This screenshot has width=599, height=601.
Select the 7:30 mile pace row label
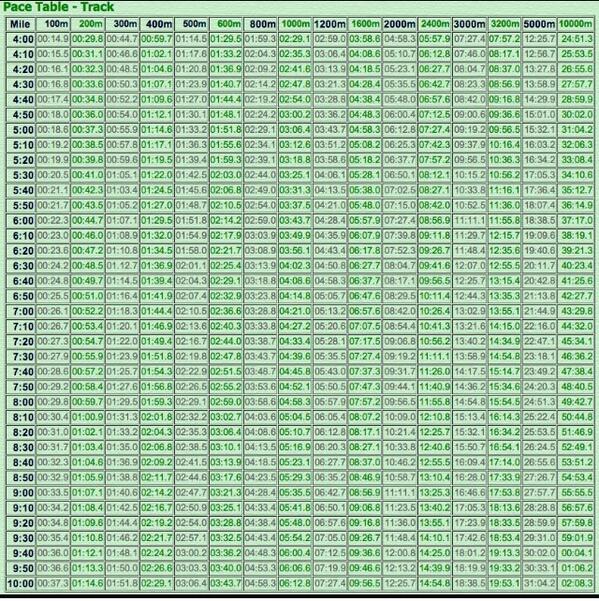20,357
